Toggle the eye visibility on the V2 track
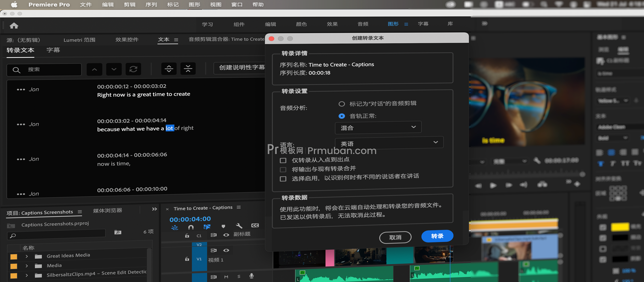Screen dimensions: 644x282 point(226,250)
